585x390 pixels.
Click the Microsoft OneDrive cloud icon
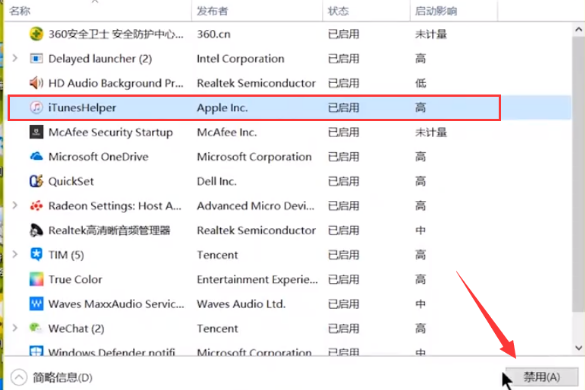pos(36,156)
